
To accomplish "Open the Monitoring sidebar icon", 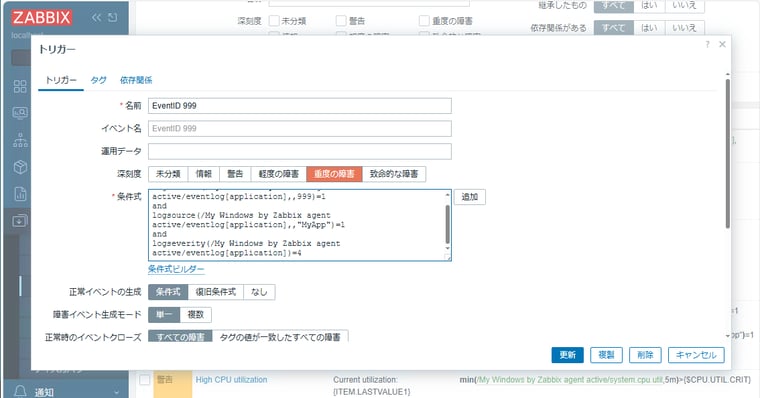I will click(20, 113).
